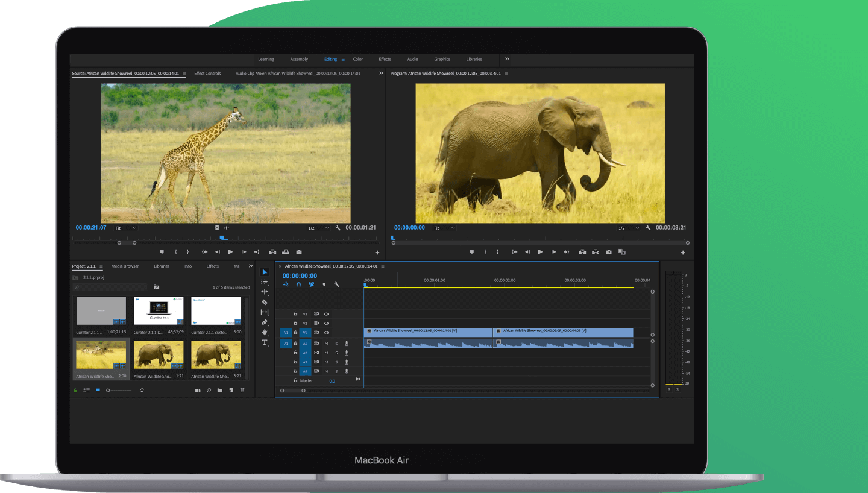Select the Pen tool

tap(265, 322)
